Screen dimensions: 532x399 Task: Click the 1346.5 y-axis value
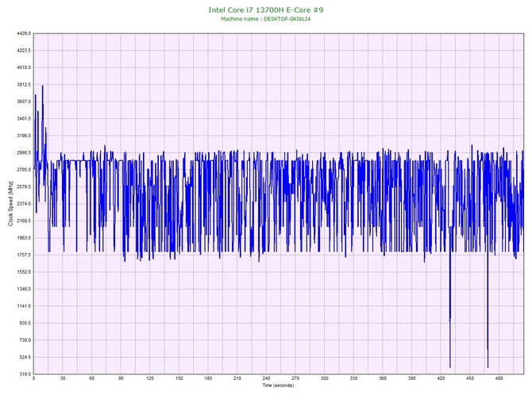point(23,290)
